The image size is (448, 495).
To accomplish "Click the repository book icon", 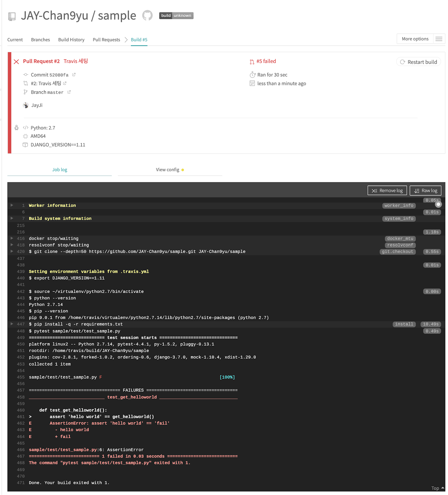I will coord(12,16).
